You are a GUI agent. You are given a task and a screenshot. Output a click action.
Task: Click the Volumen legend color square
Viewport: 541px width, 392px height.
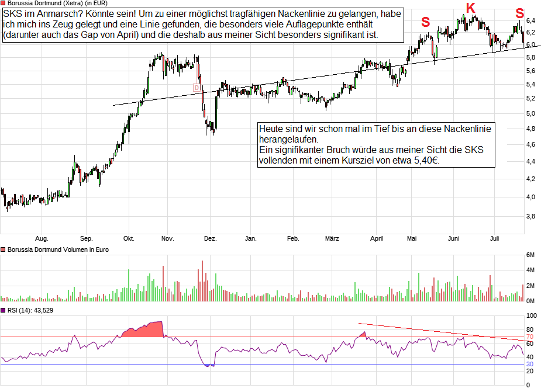point(3,249)
